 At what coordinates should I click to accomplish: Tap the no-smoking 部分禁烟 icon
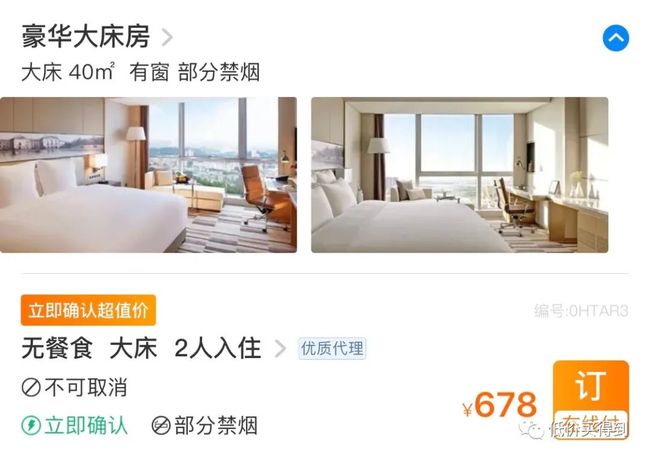tap(161, 426)
